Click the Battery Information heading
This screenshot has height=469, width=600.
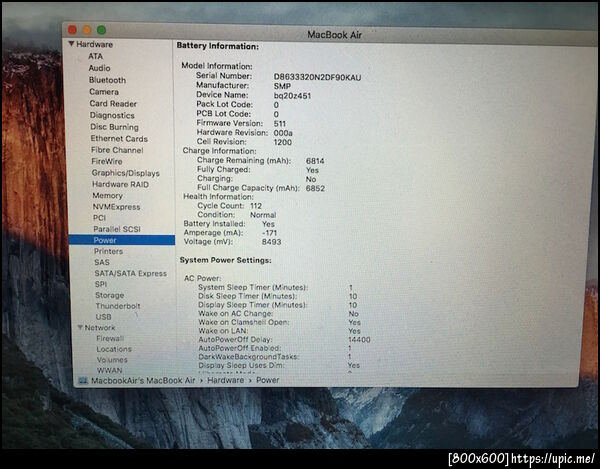218,46
